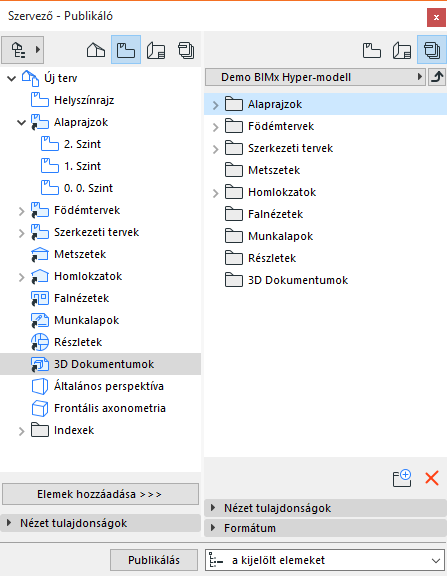Click the left Födémtervek folder icon
This screenshot has height=576, width=447.
click(40, 210)
